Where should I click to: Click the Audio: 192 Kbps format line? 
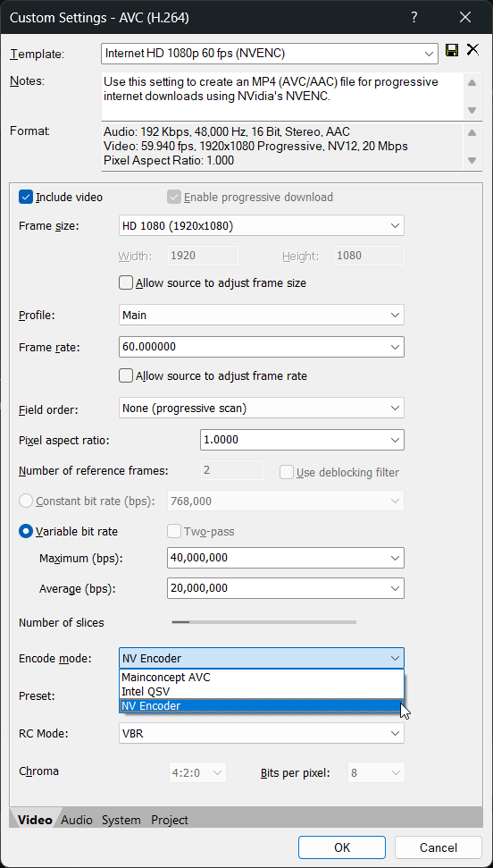(226, 131)
